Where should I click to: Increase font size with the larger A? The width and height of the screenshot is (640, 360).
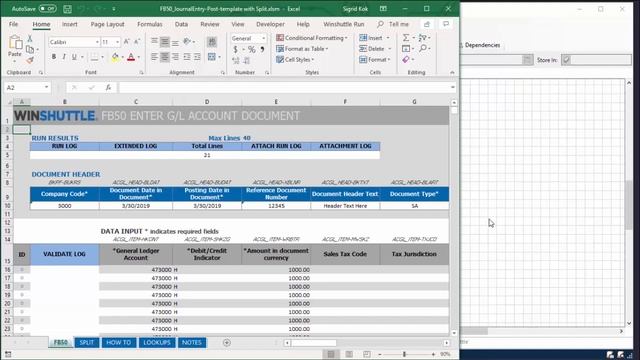tap(127, 42)
